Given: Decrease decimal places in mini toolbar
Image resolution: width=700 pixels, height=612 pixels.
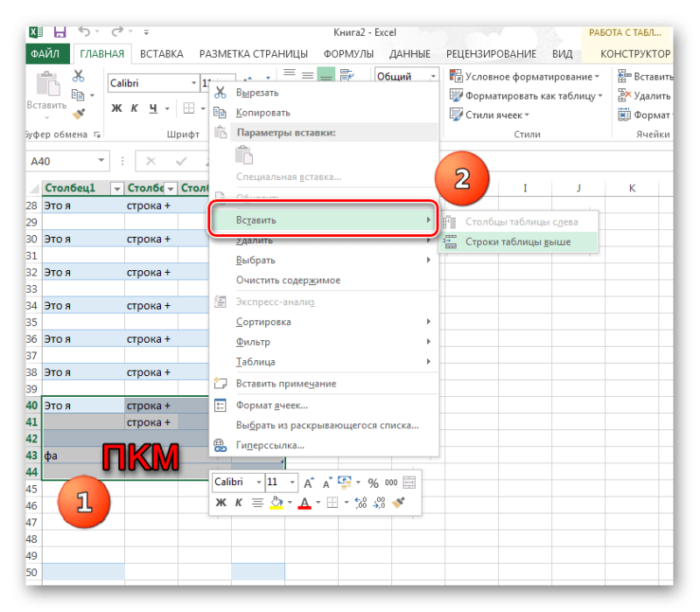Looking at the screenshot, I should (x=380, y=503).
